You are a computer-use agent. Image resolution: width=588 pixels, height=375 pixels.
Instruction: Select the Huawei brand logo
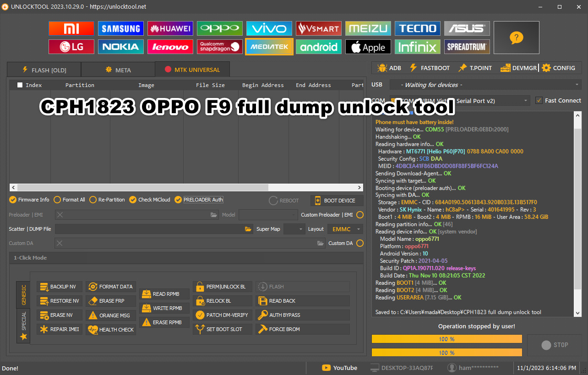(170, 28)
